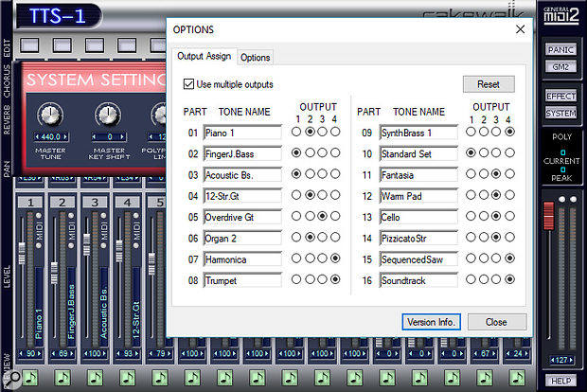Screen dimensions: 587x392
Task: Click the GM2 reset button
Action: pyautogui.click(x=560, y=66)
